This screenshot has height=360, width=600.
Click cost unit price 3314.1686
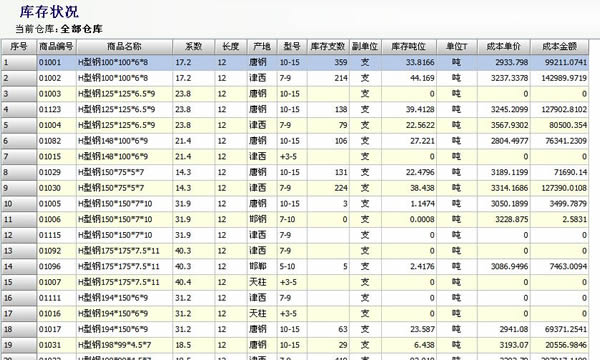pos(509,188)
